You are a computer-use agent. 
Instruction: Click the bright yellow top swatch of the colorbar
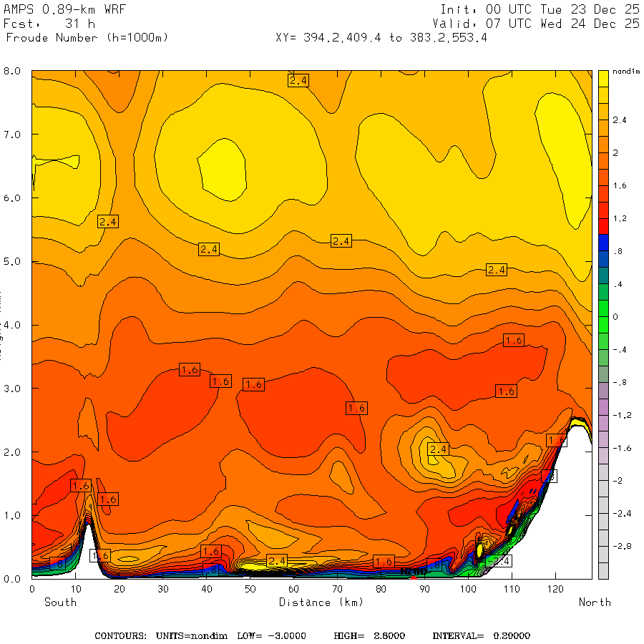(603, 79)
